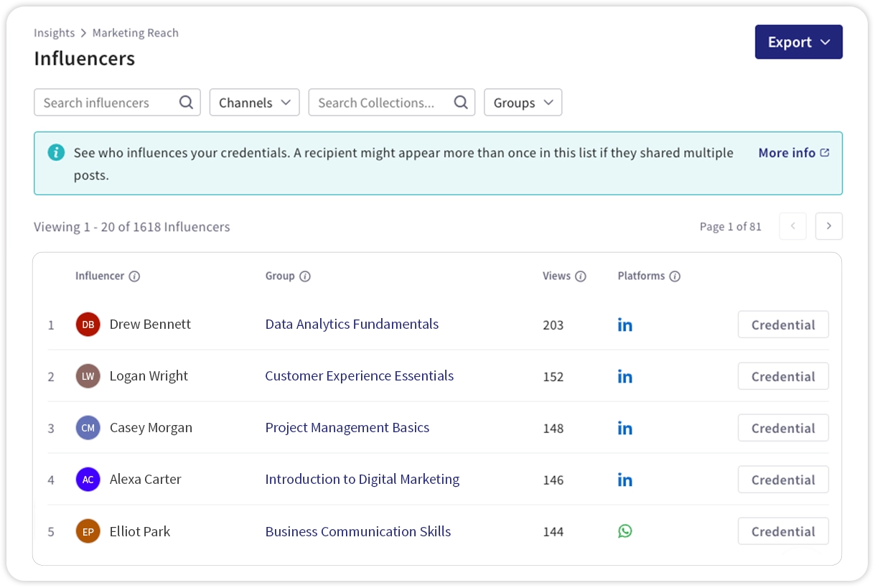Click the DB avatar for Drew Bennett
Viewport: 875px width, 588px height.
click(88, 325)
